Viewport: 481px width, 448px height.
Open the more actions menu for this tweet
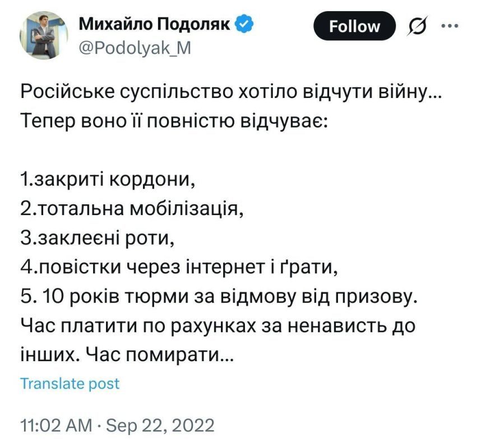tap(448, 26)
